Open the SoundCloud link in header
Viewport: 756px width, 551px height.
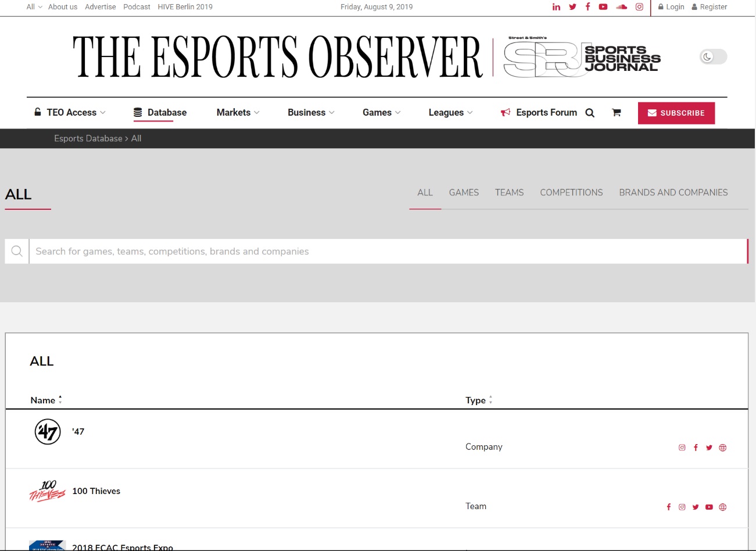click(621, 7)
